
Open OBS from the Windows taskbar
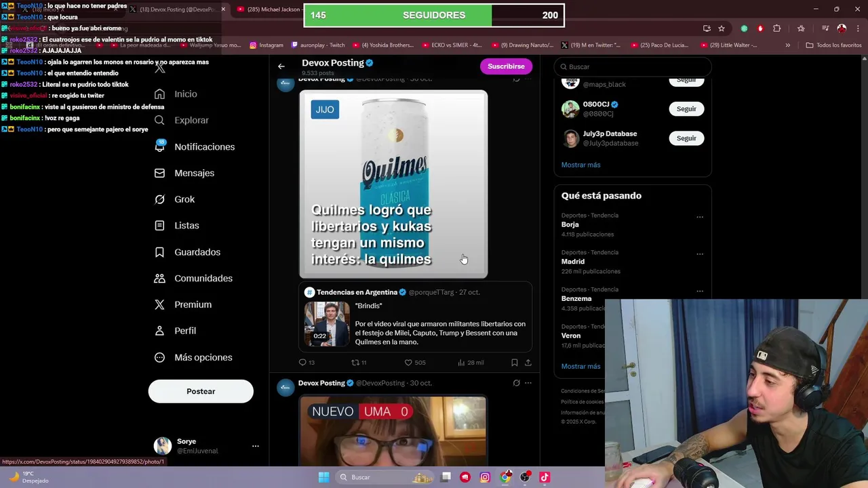pos(525,477)
